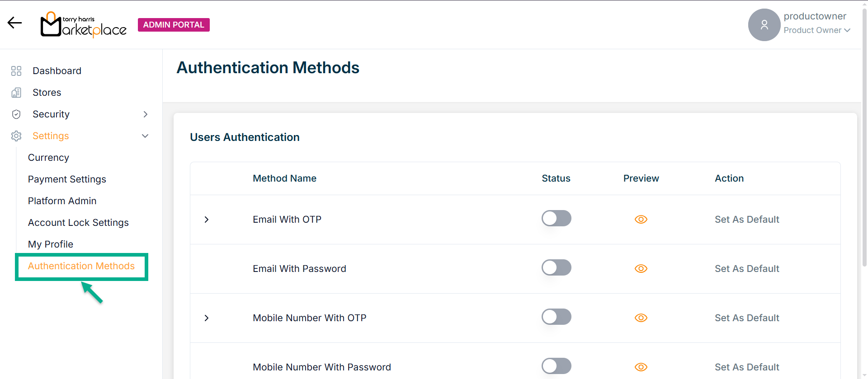Viewport: 868px width, 379px height.
Task: Expand the Mobile Number With OTP row
Action: (207, 318)
